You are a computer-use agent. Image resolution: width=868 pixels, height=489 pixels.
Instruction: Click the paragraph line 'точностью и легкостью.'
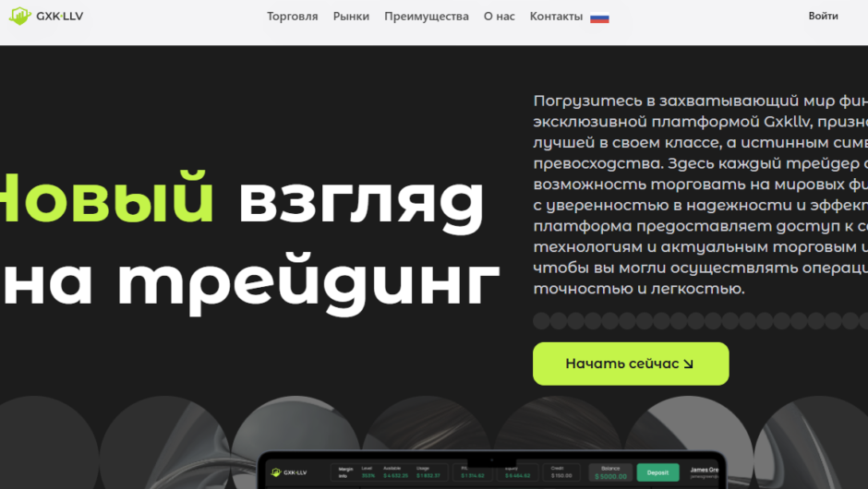[x=639, y=289]
